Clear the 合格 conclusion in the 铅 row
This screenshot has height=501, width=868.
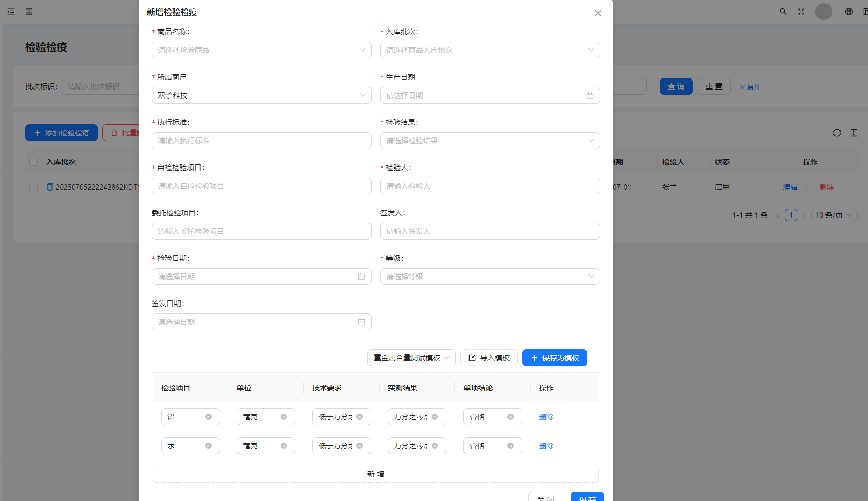tap(511, 417)
